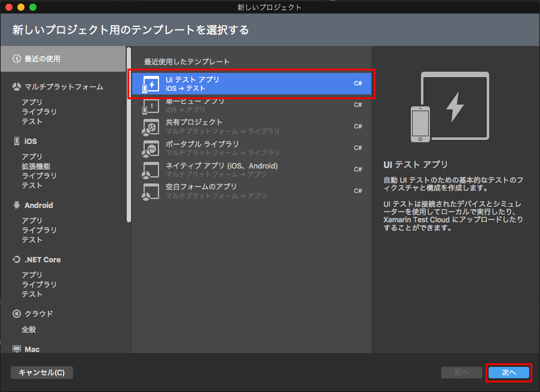Open アプリ under Android
The image size is (540, 392).
point(32,220)
